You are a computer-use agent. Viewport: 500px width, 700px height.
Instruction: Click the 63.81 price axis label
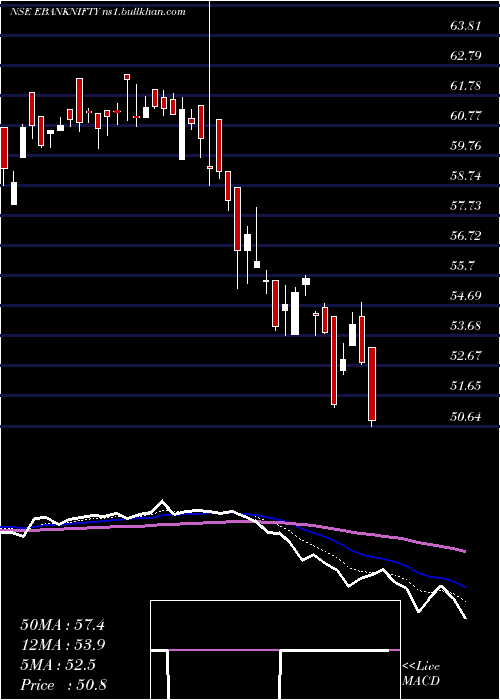[x=466, y=25]
